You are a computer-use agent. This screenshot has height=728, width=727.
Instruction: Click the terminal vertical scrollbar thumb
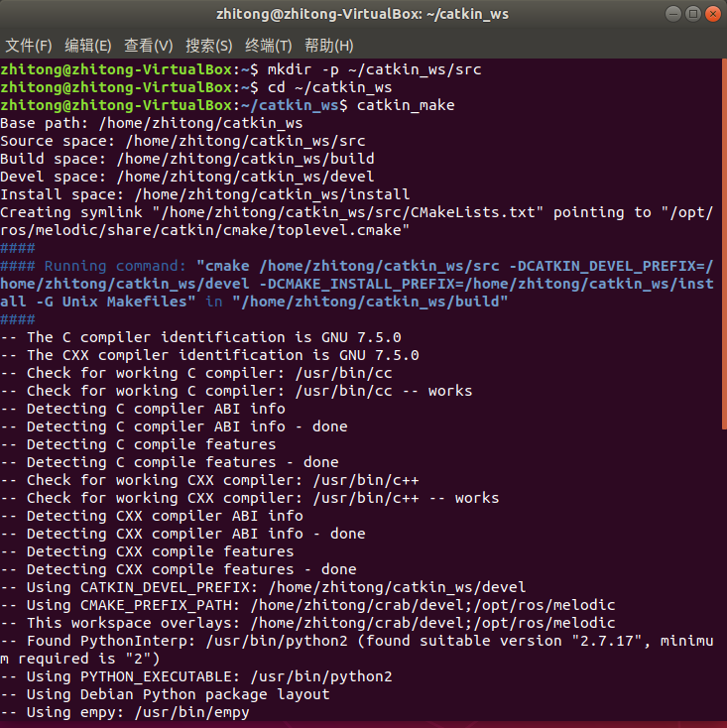724,244
